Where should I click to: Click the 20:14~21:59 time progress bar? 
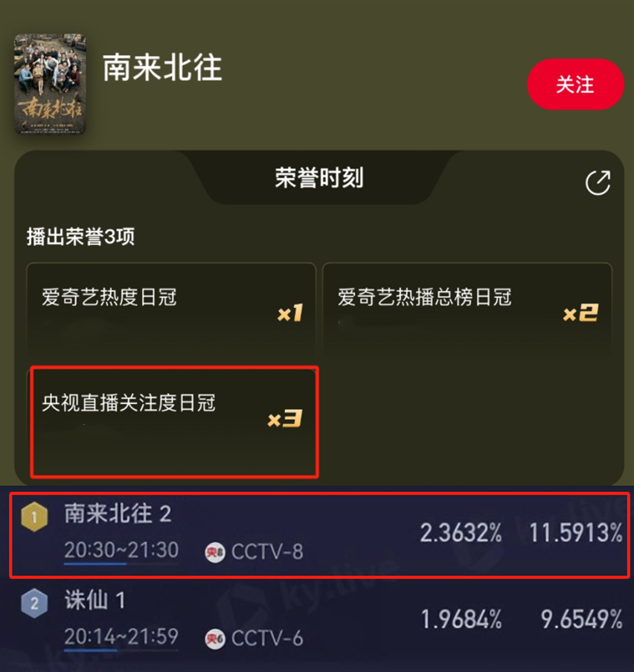121,650
